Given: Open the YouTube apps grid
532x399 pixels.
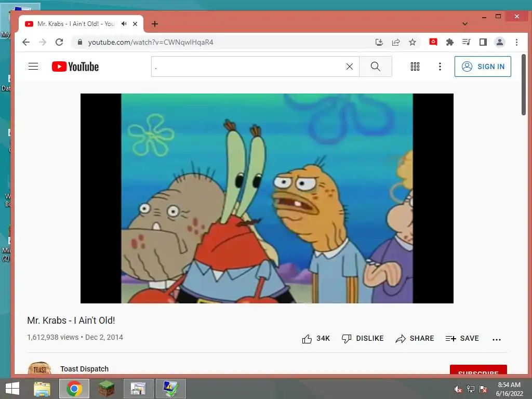Looking at the screenshot, I should [x=415, y=66].
